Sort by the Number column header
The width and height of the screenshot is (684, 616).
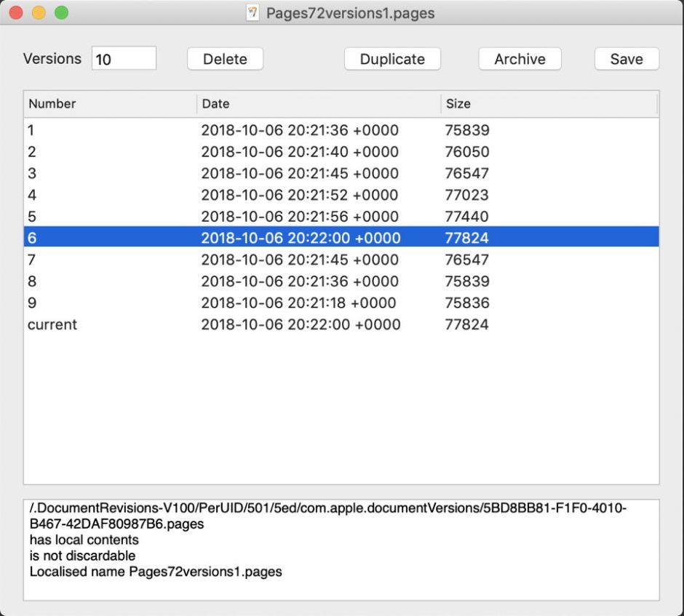(109, 104)
